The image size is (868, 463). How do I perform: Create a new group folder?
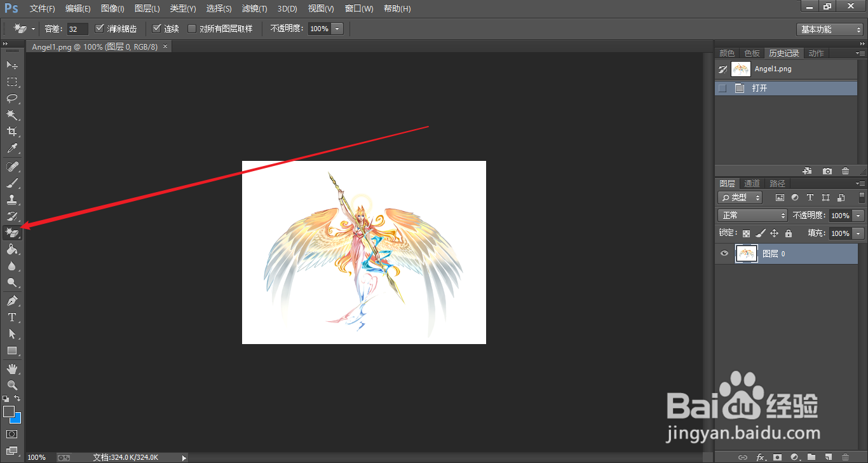tap(811, 457)
